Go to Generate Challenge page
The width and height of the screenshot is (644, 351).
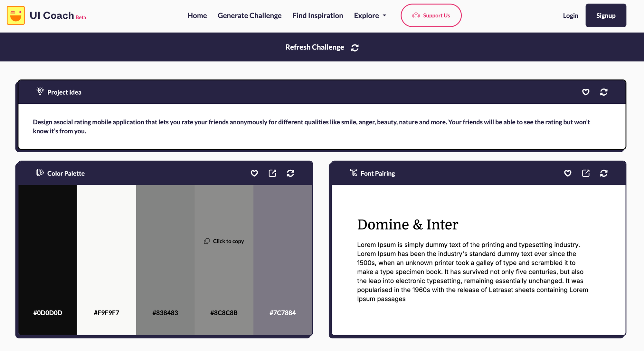pyautogui.click(x=250, y=15)
